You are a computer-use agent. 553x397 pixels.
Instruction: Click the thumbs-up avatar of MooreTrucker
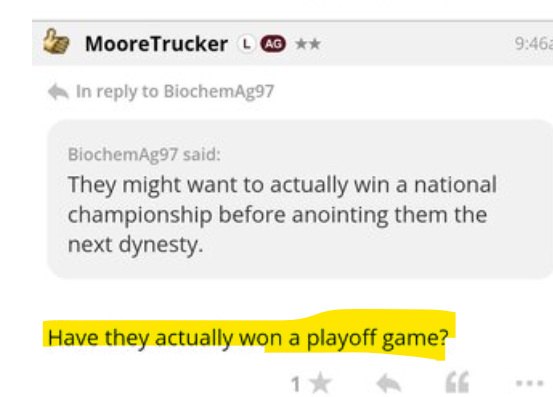coord(56,42)
